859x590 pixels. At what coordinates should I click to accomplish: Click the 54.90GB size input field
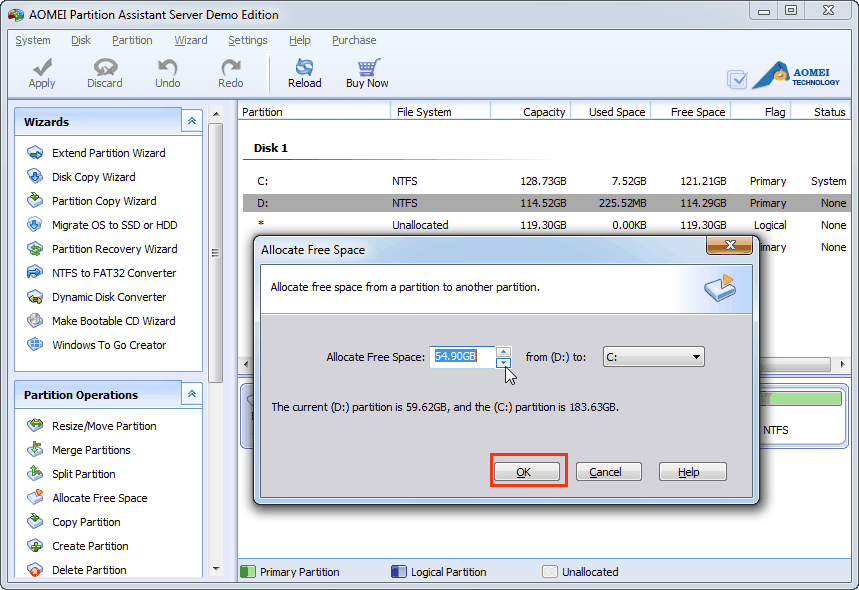[x=462, y=357]
